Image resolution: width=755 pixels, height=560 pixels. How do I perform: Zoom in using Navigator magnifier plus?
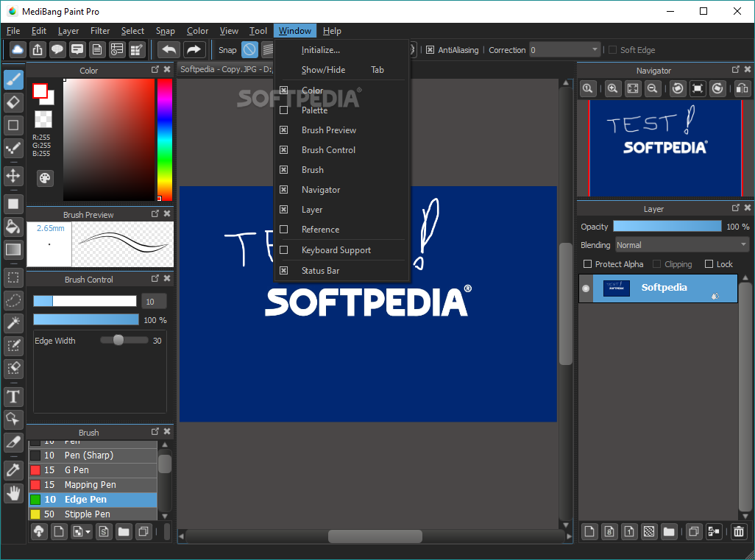(x=612, y=88)
